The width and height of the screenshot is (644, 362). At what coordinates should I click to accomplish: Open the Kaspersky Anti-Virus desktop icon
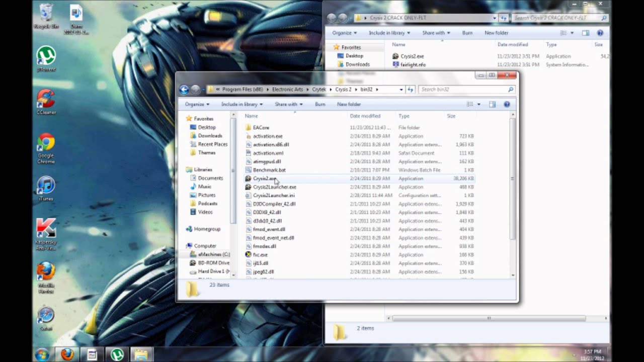click(x=46, y=233)
